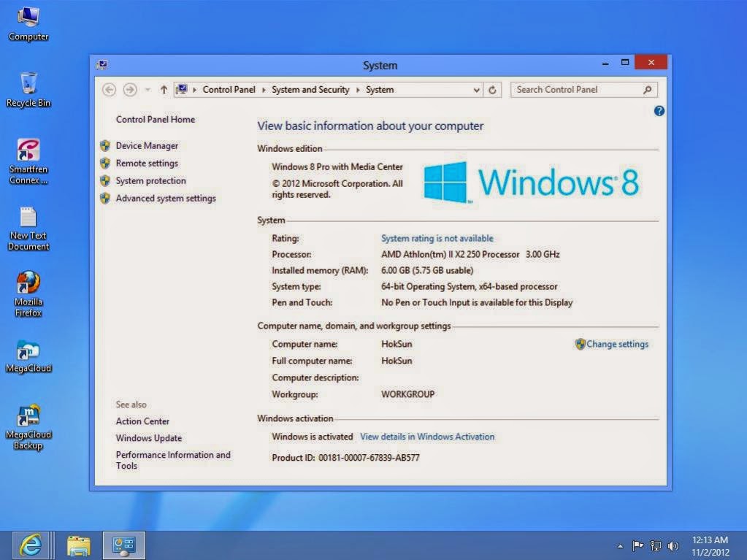Click the volume speaker tray icon
This screenshot has width=747, height=560.
point(673,545)
